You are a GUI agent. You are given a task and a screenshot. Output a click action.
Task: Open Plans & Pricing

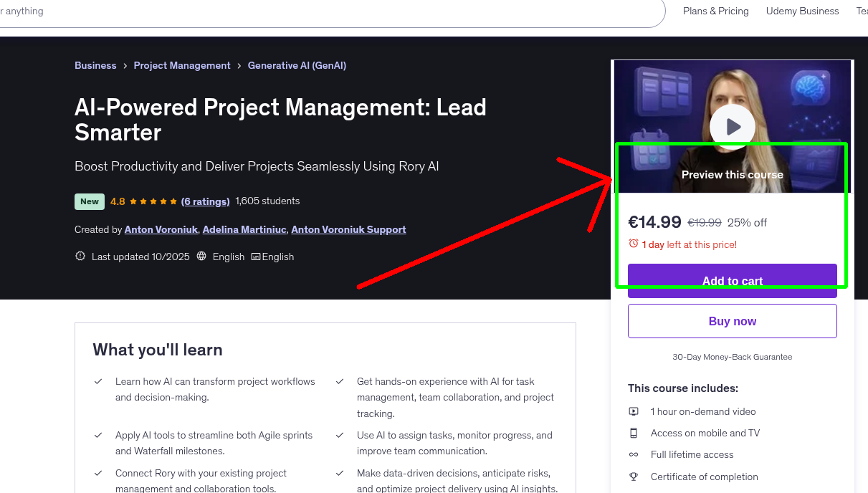click(x=715, y=11)
